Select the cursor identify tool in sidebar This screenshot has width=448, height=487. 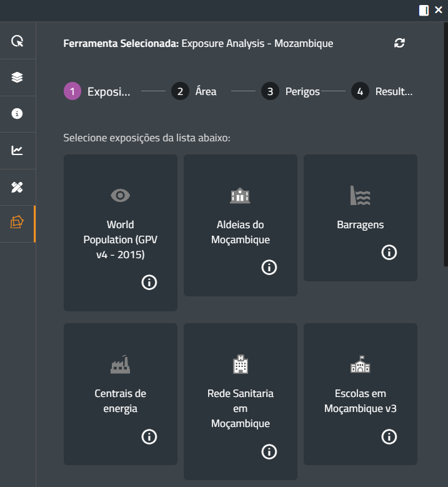coord(17,41)
